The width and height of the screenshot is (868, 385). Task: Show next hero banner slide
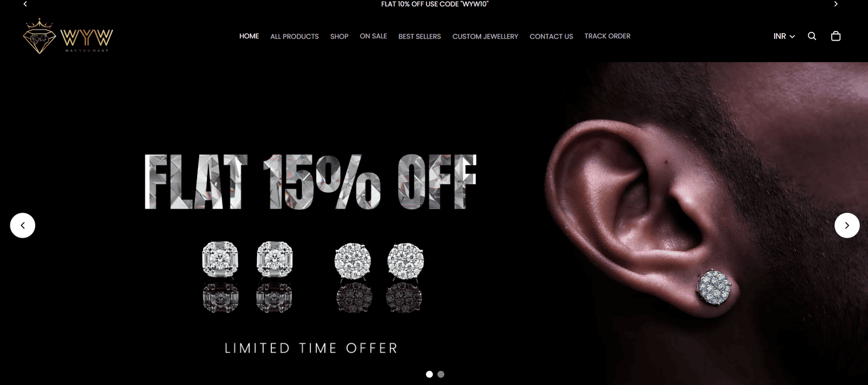847,226
